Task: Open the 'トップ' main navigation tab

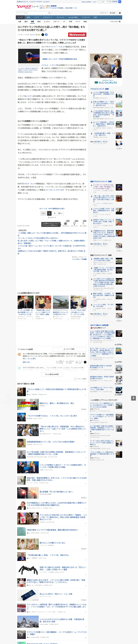Action: tap(20, 17)
